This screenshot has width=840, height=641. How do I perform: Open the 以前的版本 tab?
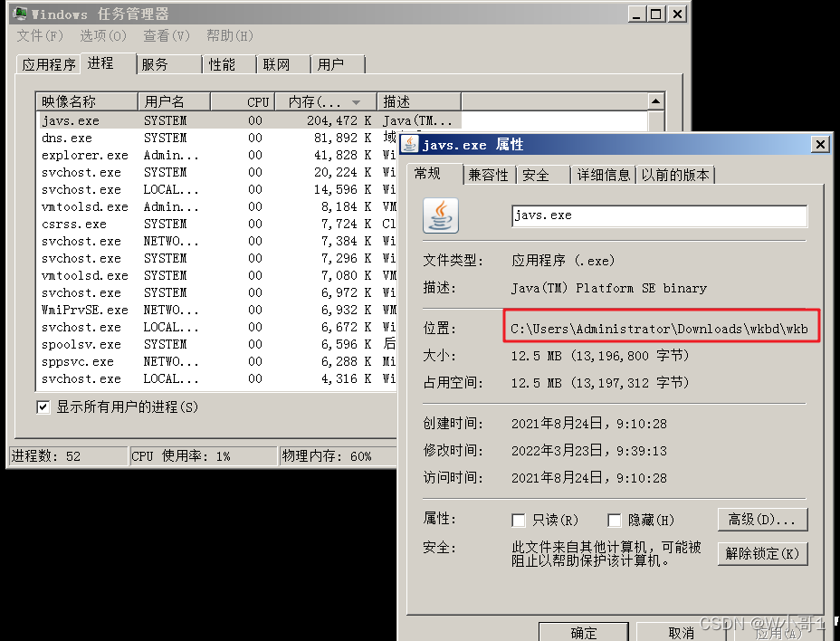(x=676, y=175)
